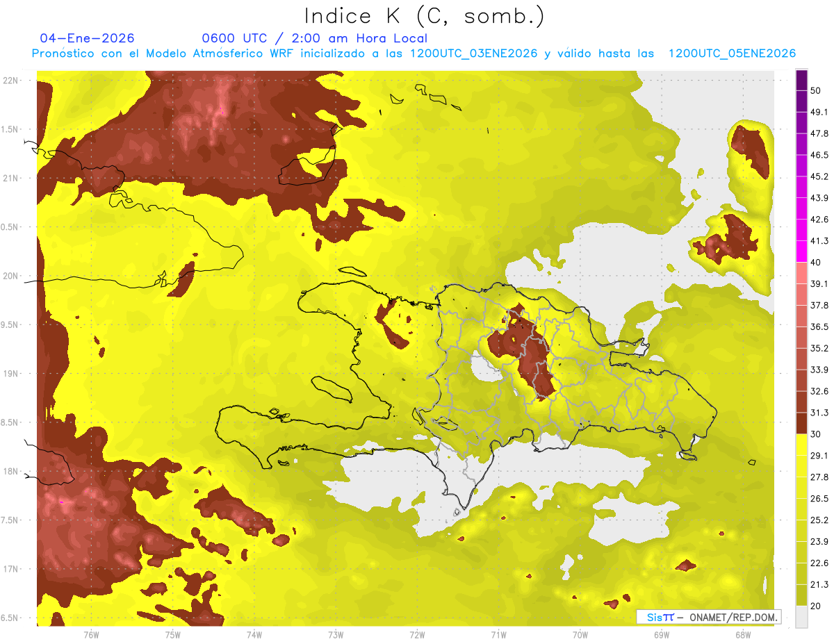
Task: Click the legend value "37.8"
Action: point(819,305)
